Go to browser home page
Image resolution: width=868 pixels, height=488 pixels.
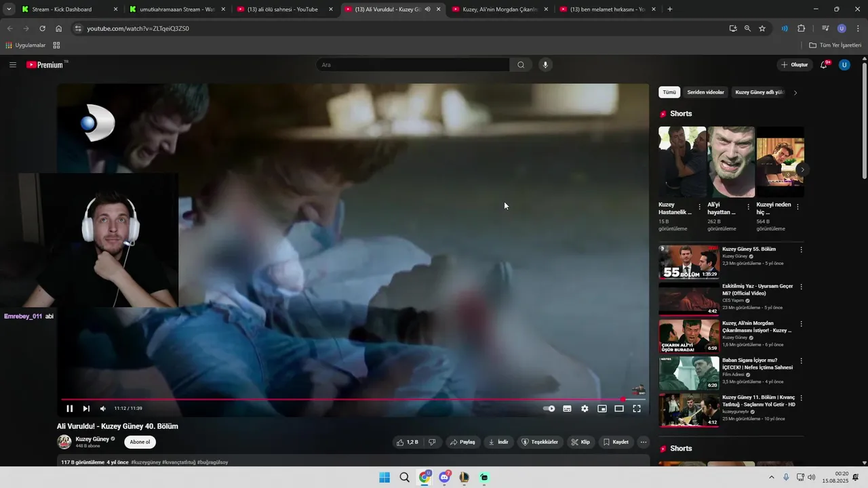[59, 28]
